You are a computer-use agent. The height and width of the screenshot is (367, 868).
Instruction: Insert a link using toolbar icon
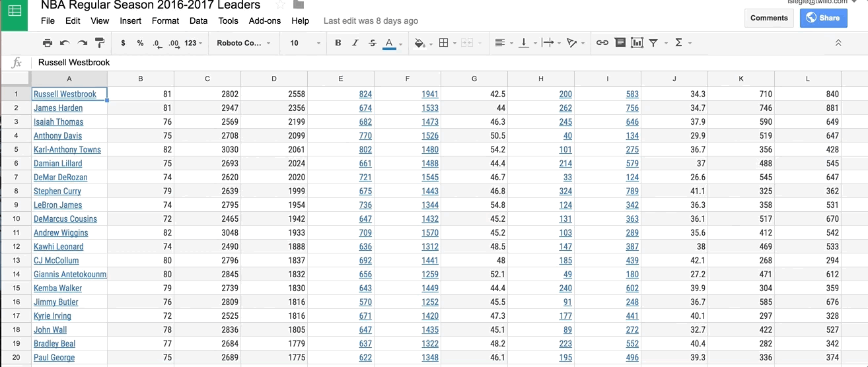coord(602,43)
